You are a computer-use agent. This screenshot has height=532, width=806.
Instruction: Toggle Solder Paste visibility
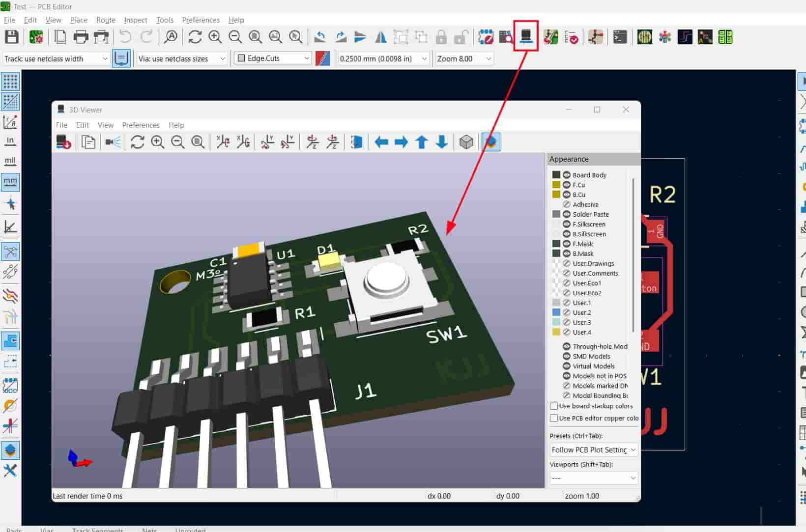(567, 214)
